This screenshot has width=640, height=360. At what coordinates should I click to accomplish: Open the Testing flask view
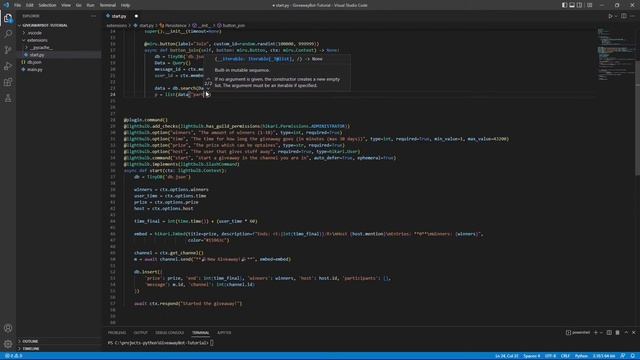click(8, 98)
